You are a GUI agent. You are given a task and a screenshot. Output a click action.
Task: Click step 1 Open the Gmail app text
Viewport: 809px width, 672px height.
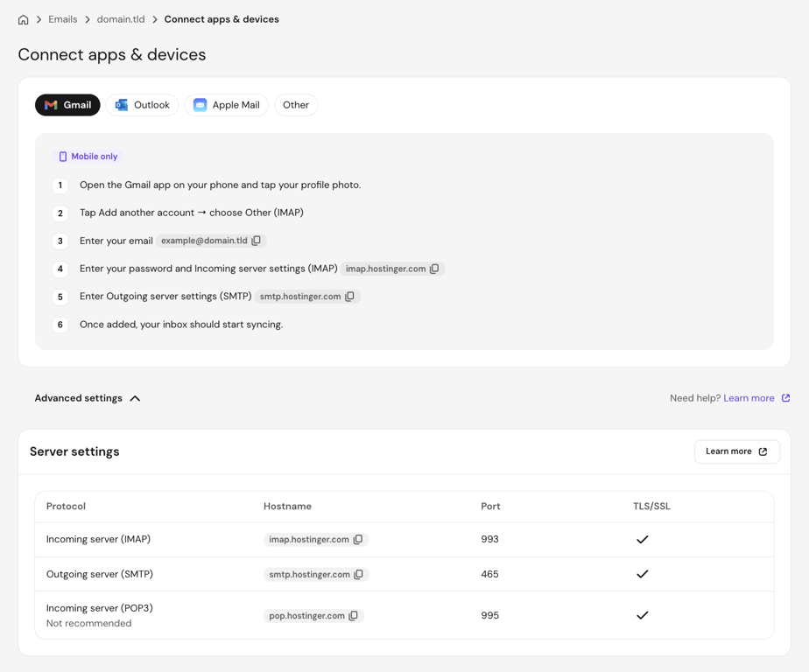coord(221,185)
